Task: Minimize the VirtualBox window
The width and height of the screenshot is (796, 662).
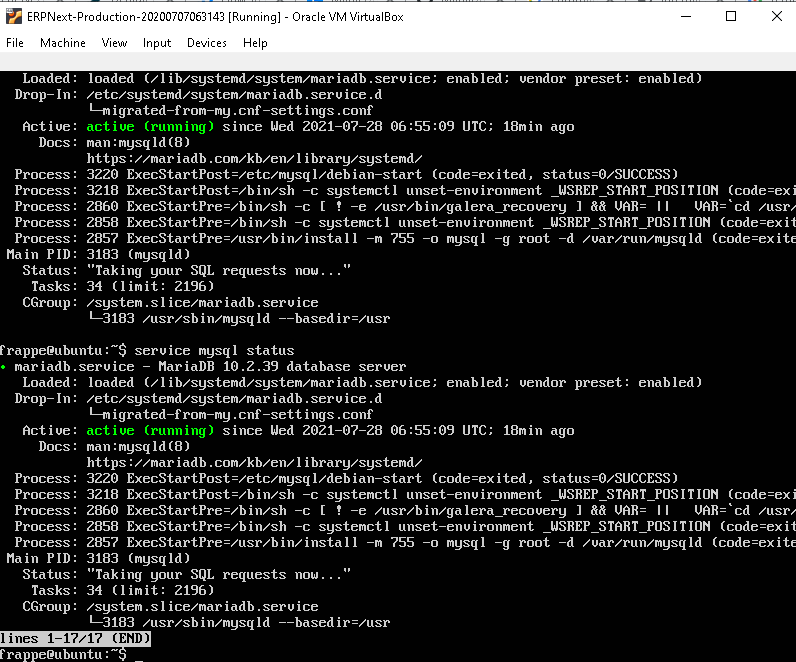Action: tap(686, 16)
